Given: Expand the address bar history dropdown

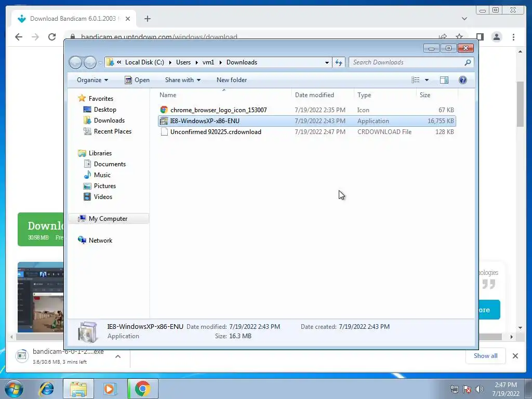Looking at the screenshot, I should tap(327, 62).
